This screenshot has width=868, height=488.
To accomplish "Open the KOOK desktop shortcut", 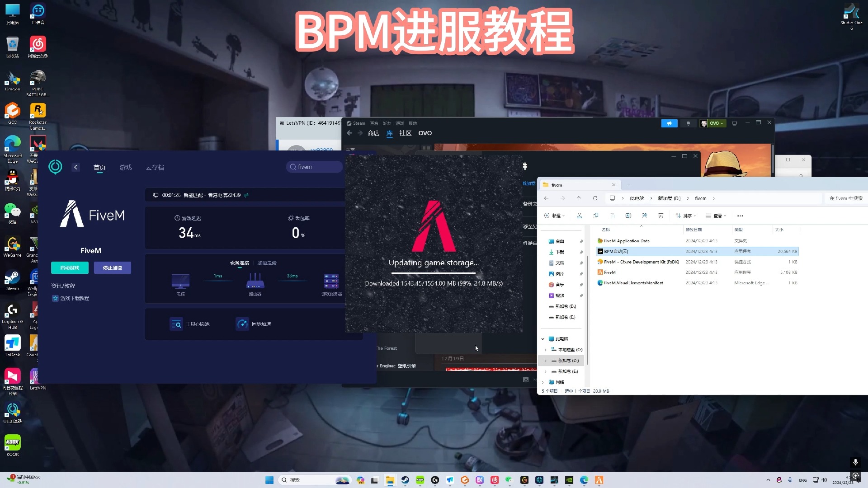I will pos(13,446).
